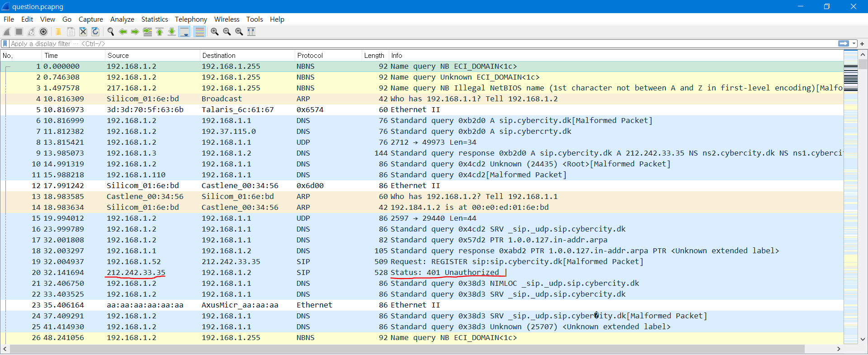Select packet 14 ARP reply row
Image resolution: width=868 pixels, height=355 pixels.
coord(422,208)
